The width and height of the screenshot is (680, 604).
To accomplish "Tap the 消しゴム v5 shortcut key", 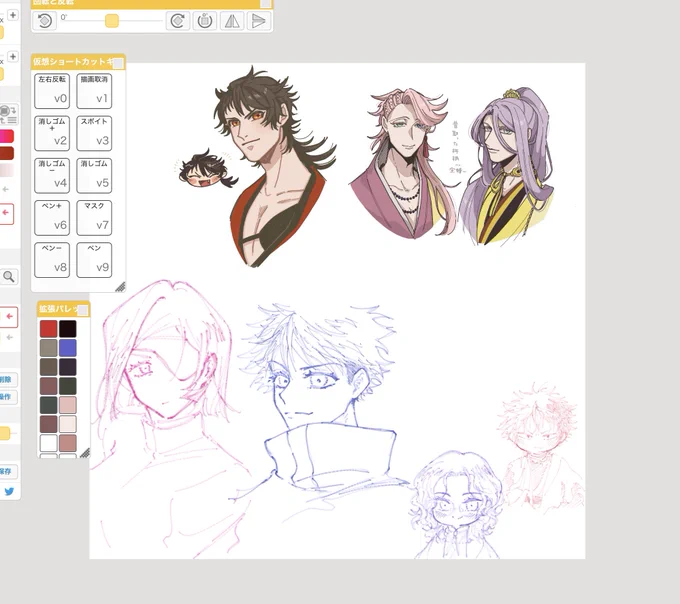I will [x=94, y=175].
